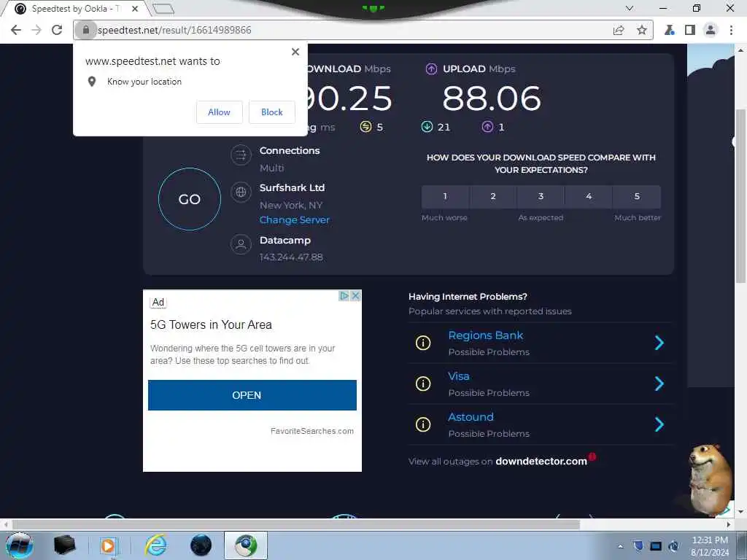Click the 5G Towers in Your Area ad title

coord(211,324)
